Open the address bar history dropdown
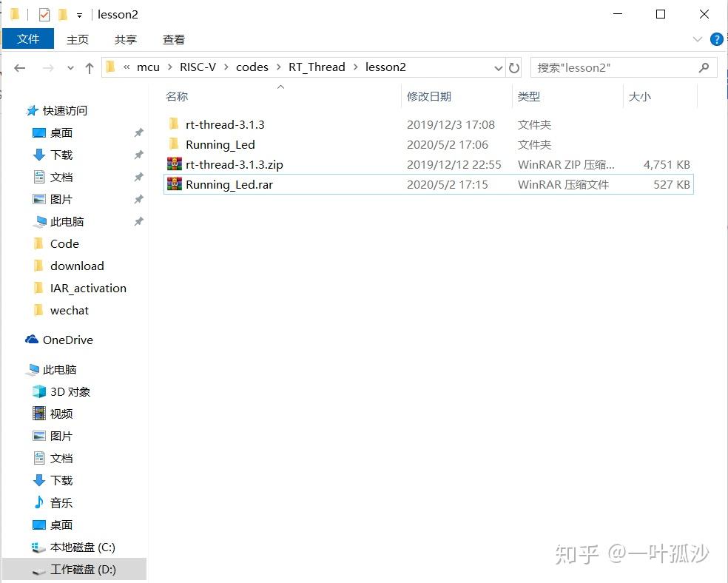Screen dimensions: 728x583 (x=499, y=67)
